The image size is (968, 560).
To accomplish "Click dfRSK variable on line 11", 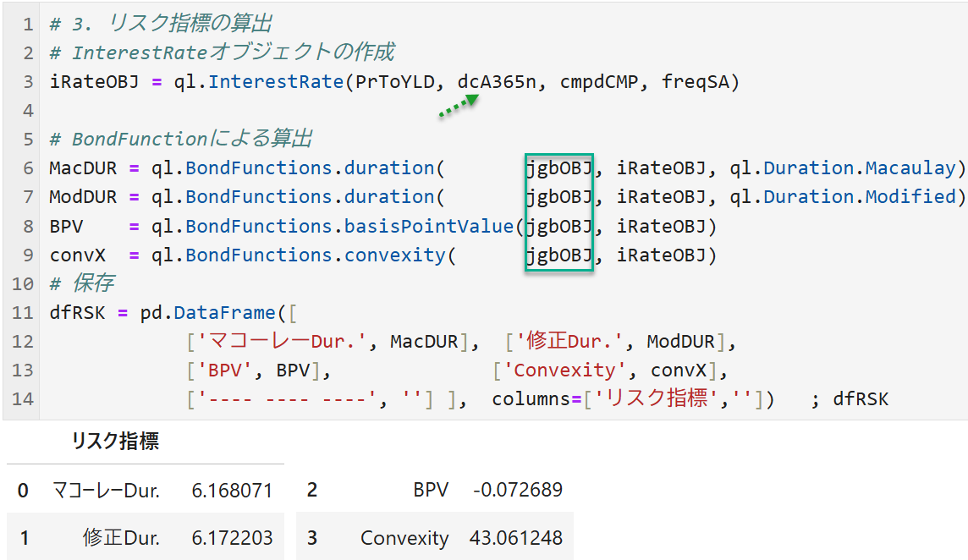I will click(x=78, y=312).
